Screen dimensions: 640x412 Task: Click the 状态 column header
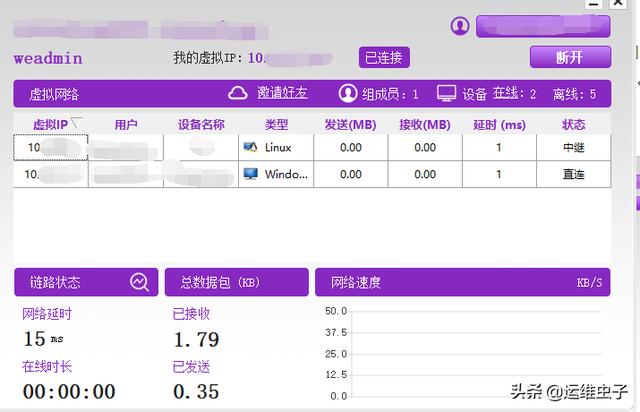tap(573, 125)
